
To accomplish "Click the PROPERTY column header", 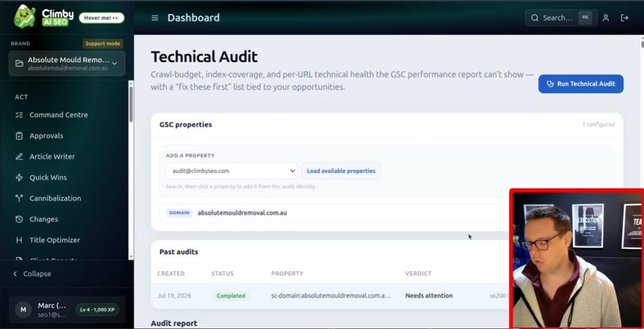I will (x=287, y=274).
